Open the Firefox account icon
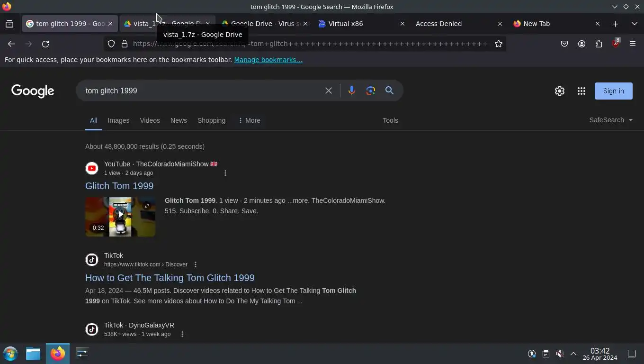644x364 pixels. [581, 44]
